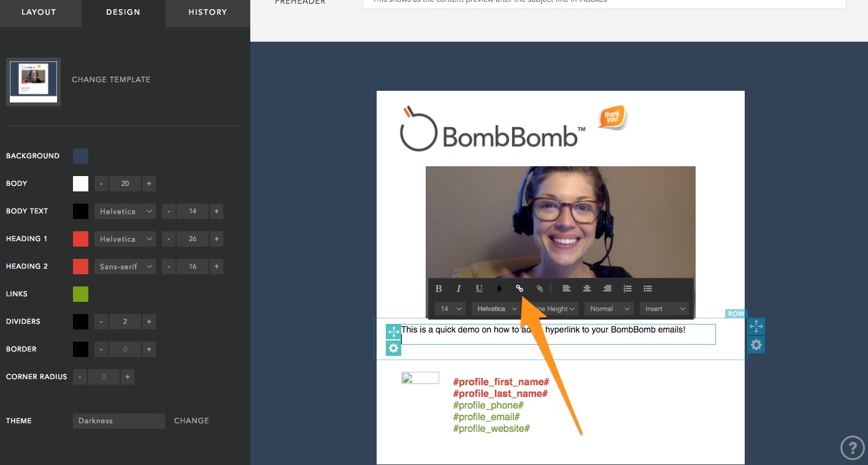
Task: Open the Heading 2 red color swatch
Action: (80, 266)
